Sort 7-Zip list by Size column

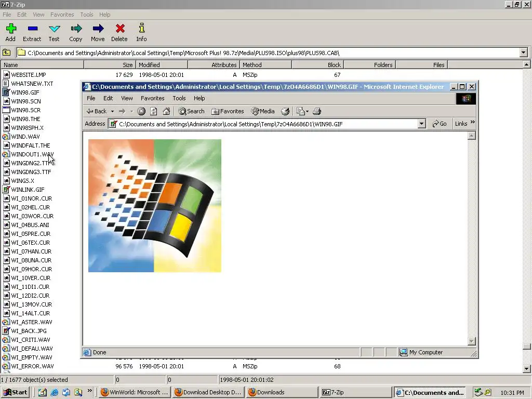pos(110,65)
